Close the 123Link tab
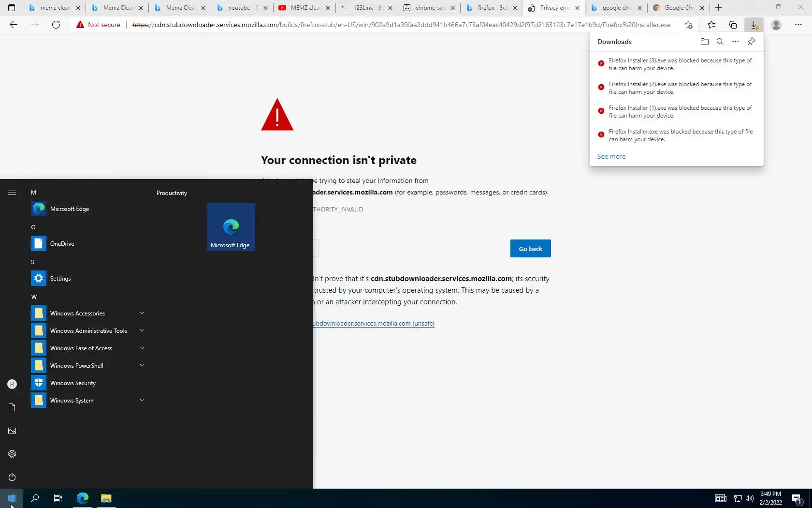812x508 pixels. point(390,8)
